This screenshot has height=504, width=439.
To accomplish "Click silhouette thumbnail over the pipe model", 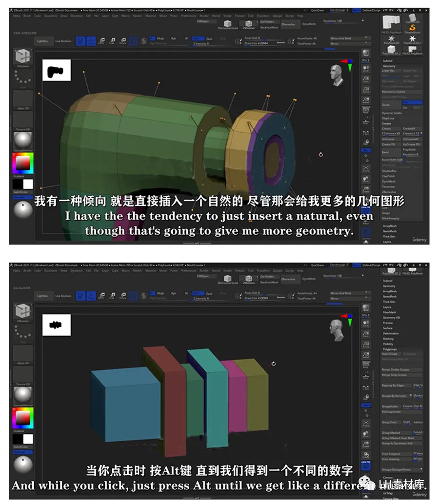I will click(57, 70).
